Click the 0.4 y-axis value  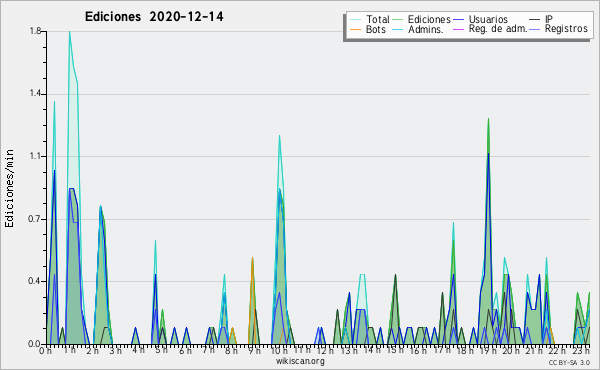[x=35, y=281]
